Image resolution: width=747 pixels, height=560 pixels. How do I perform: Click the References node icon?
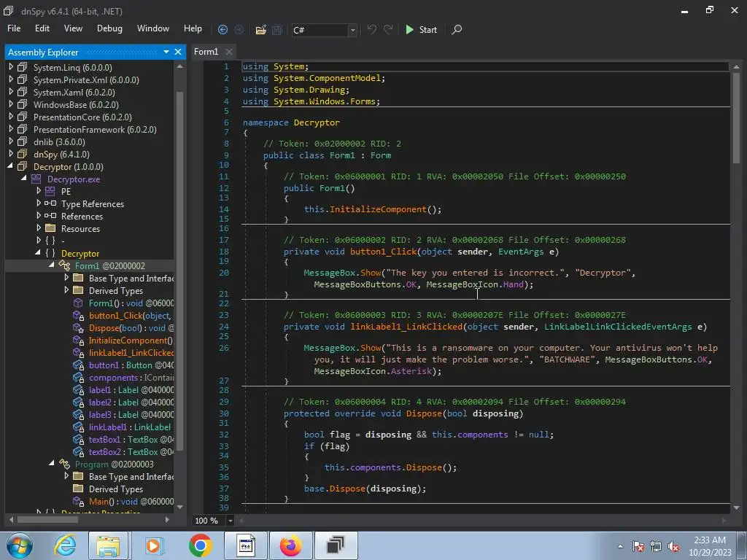(50, 216)
